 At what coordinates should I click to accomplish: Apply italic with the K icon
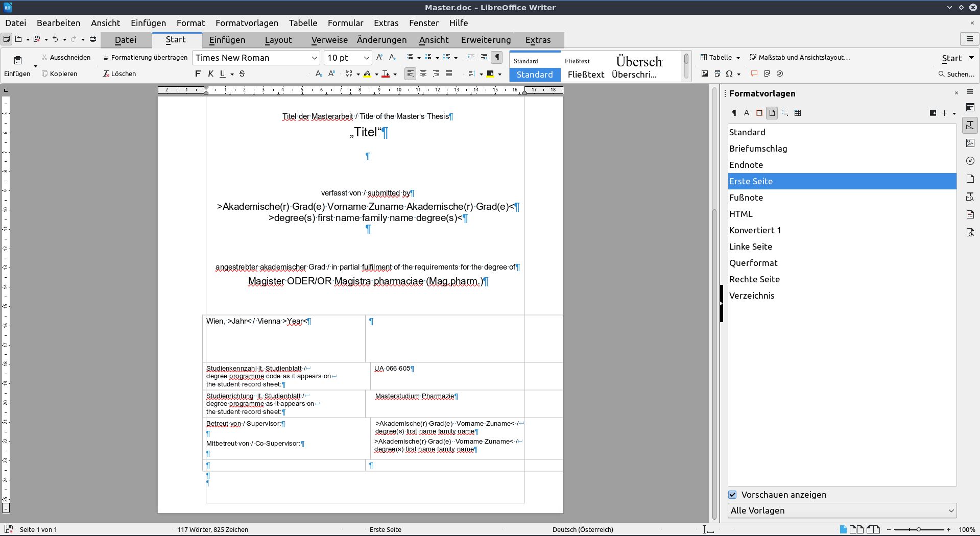[x=210, y=74]
